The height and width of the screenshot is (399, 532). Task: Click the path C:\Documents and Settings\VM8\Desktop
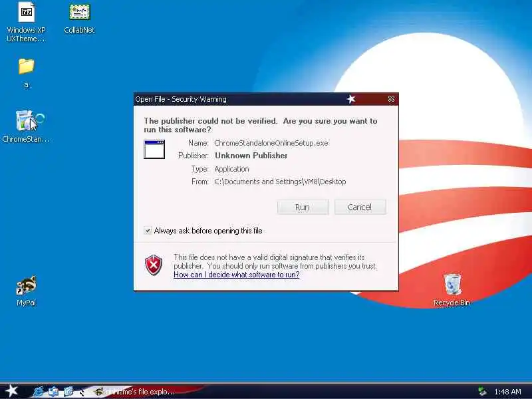pos(280,182)
